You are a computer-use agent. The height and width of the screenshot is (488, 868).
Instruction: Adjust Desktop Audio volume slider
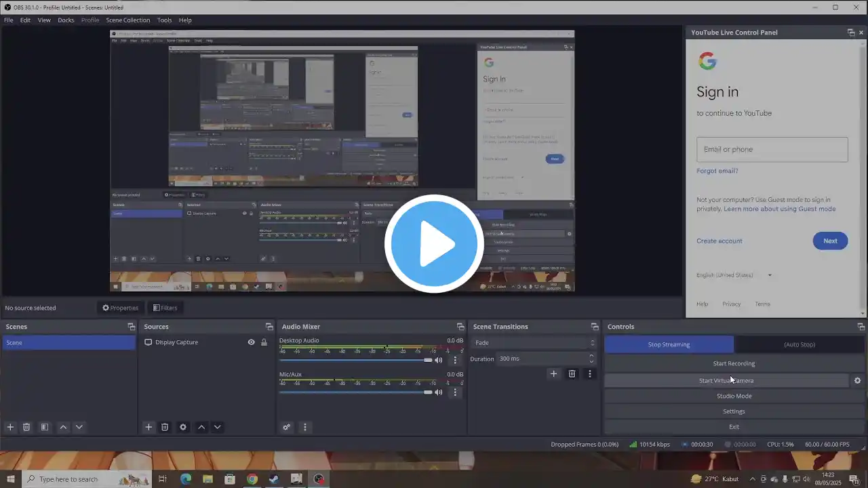[x=356, y=360]
